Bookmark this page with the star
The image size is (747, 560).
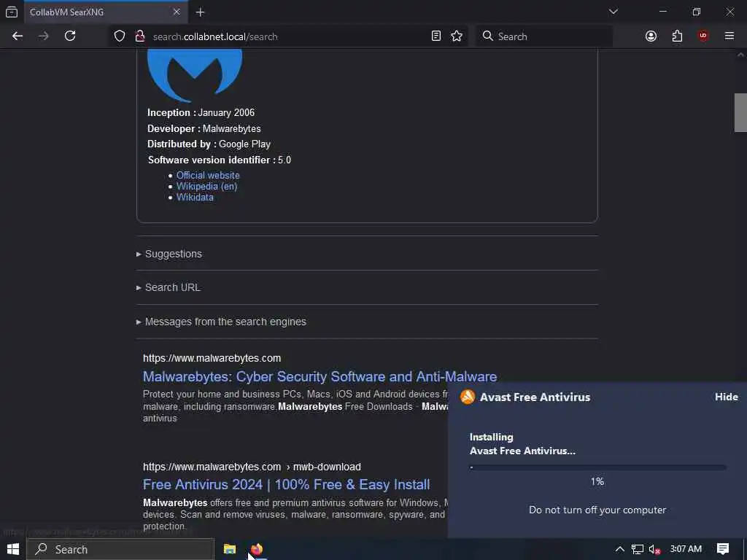click(457, 36)
